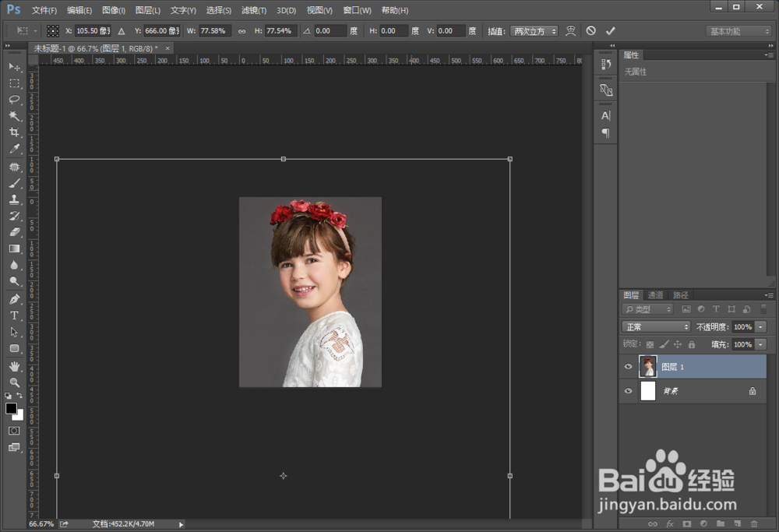Screen dimensions: 779x532
Task: Select the Crop tool
Action: click(14, 132)
